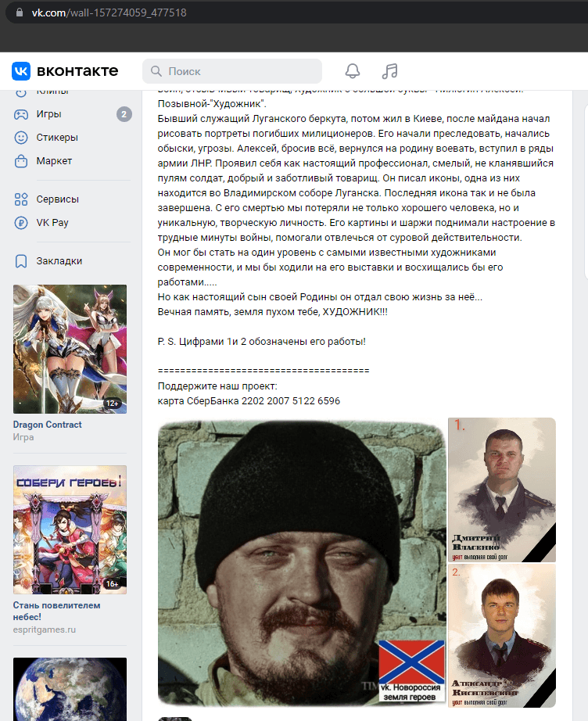
Task: Open the large portrait photo with black hat
Action: 302,563
